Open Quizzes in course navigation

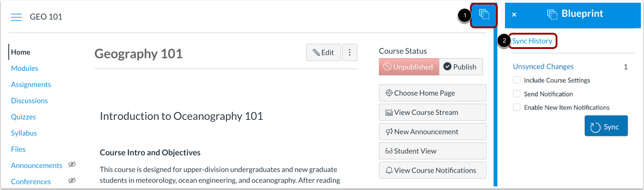(23, 117)
